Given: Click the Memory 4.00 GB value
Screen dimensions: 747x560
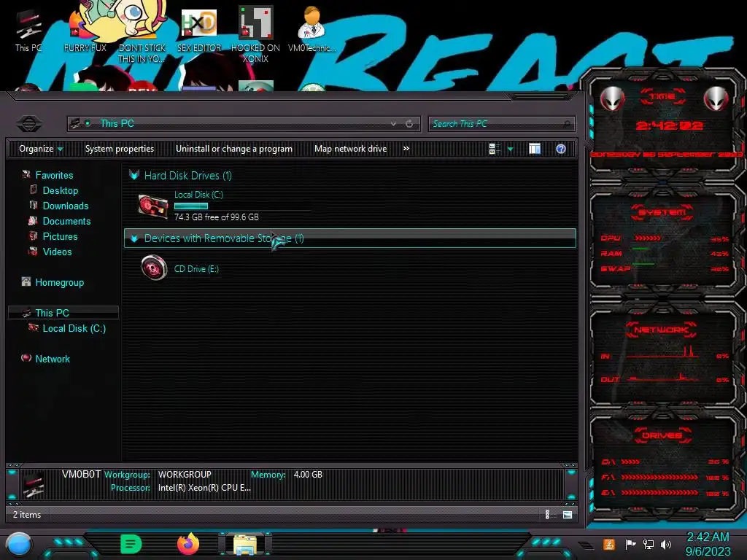Looking at the screenshot, I should pos(308,475).
